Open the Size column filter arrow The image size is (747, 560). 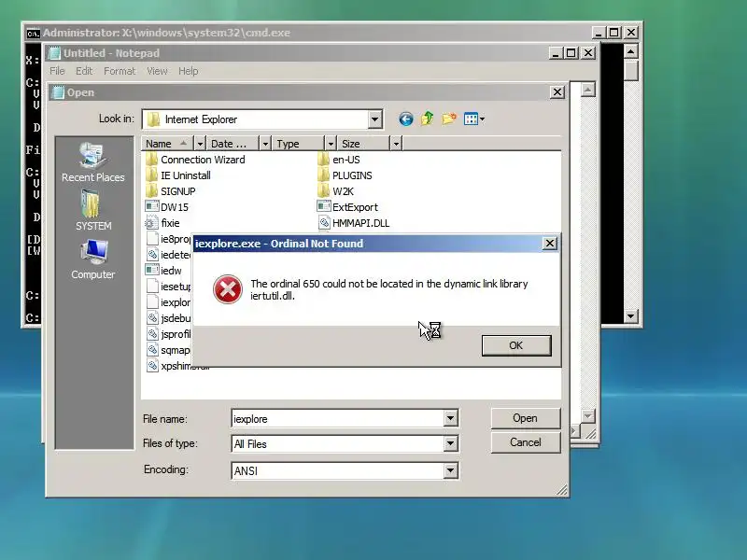396,144
